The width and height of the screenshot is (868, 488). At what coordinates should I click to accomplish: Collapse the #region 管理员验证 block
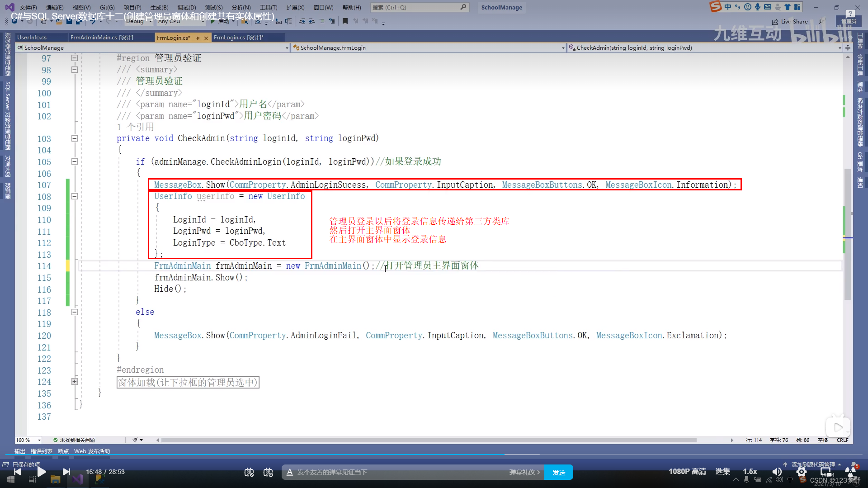click(75, 58)
